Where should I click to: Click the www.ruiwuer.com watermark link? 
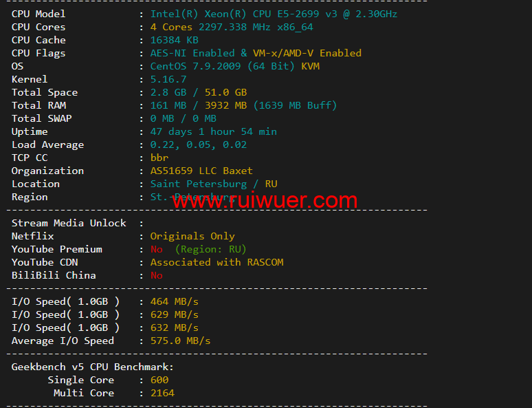[265, 200]
